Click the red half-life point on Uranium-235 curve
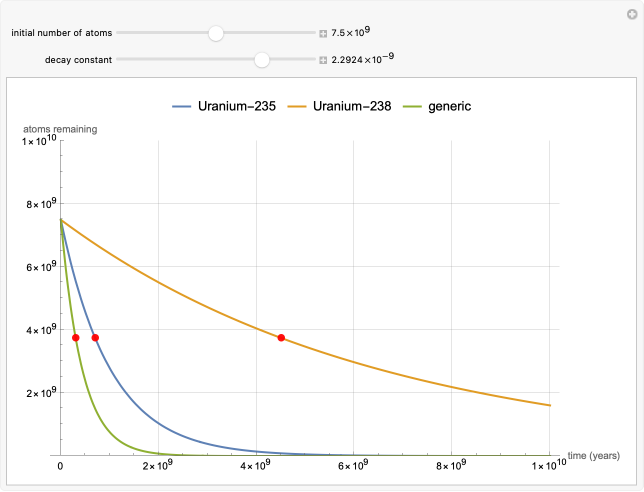The width and height of the screenshot is (644, 492). (95, 338)
